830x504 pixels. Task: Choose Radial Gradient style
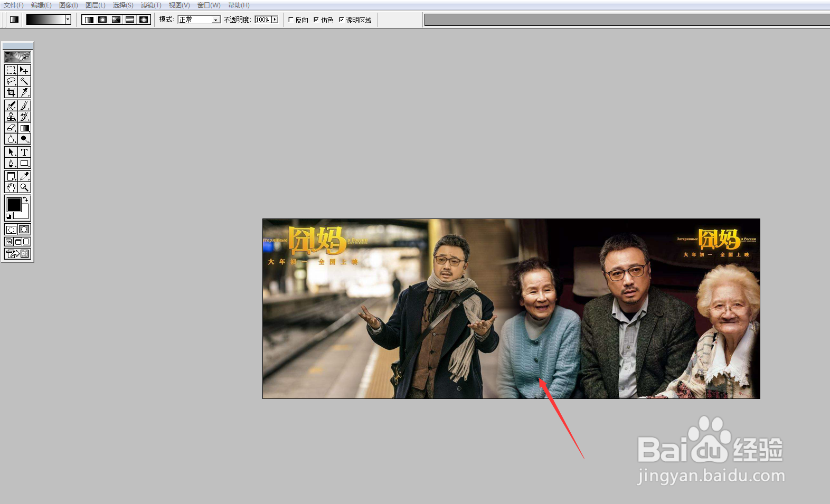pos(102,20)
